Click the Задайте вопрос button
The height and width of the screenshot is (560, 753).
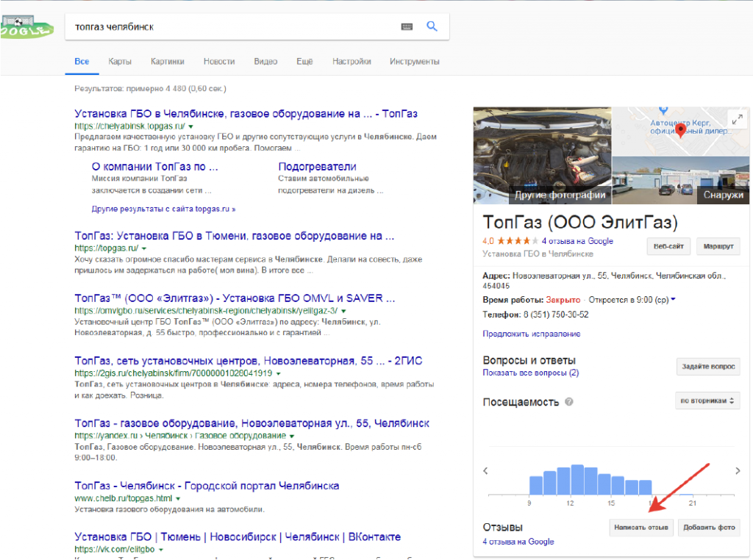tap(708, 366)
